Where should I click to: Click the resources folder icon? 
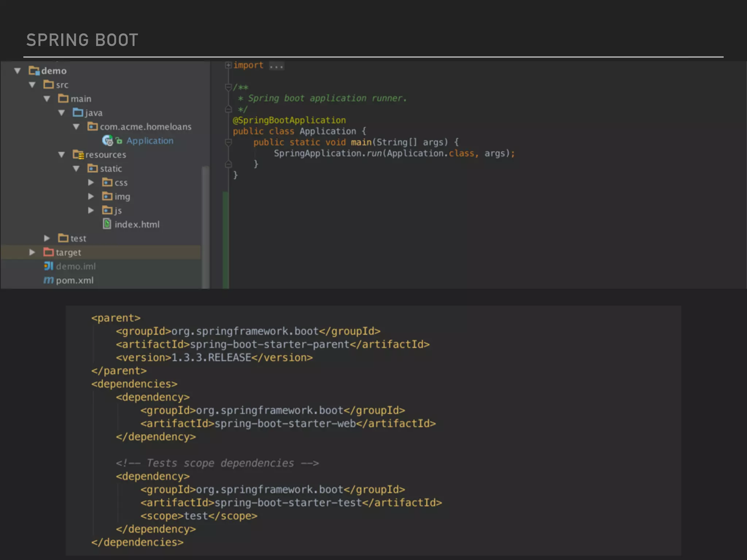(x=78, y=155)
